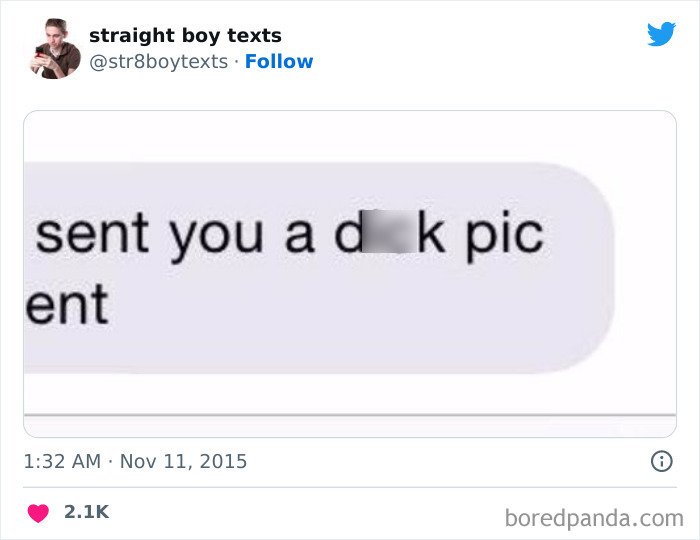
Task: Follow the @str8boytexts account
Action: [279, 62]
